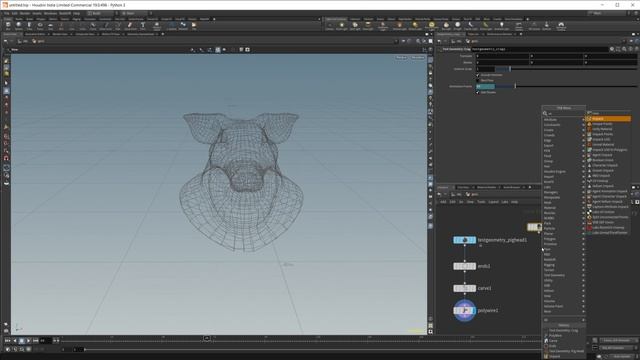Click the current frame field on the playbar
Viewport: 640px width, 360px height.
[45, 340]
